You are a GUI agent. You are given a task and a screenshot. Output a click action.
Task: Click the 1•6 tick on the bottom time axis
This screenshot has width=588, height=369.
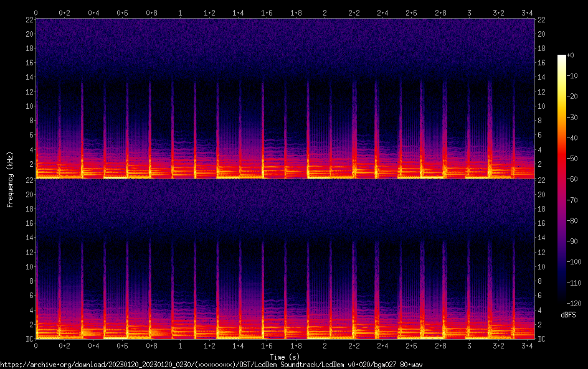point(267,345)
